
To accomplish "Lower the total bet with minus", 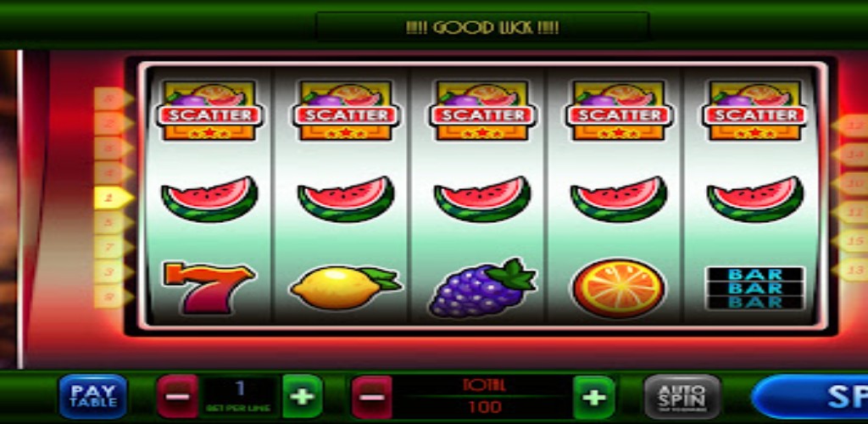I will pos(372,397).
